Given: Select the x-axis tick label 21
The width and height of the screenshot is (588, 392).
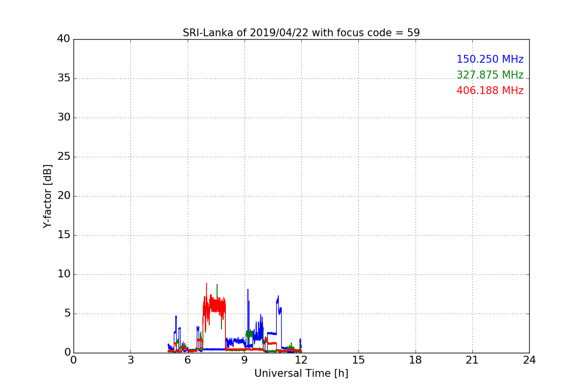Looking at the screenshot, I should pos(472,360).
